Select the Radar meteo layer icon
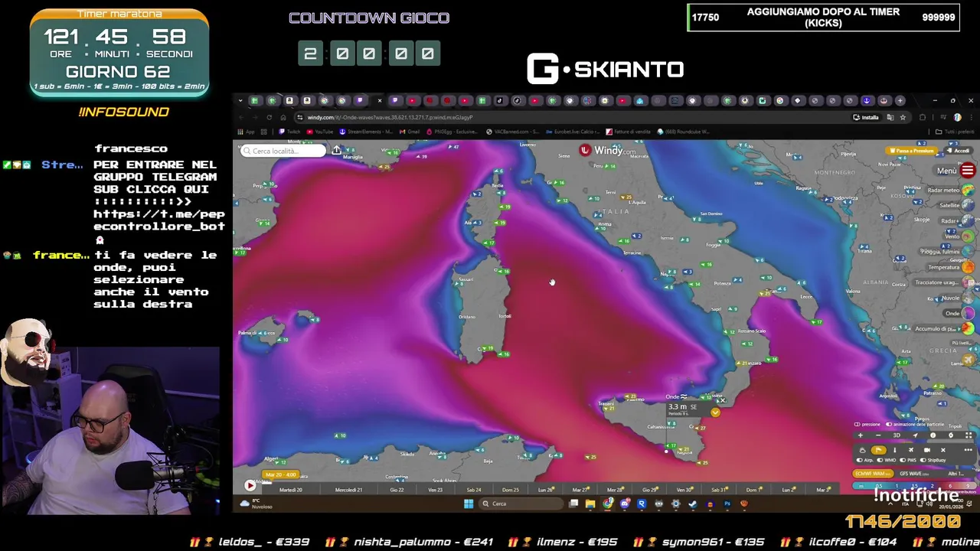The height and width of the screenshot is (551, 980). click(x=968, y=190)
